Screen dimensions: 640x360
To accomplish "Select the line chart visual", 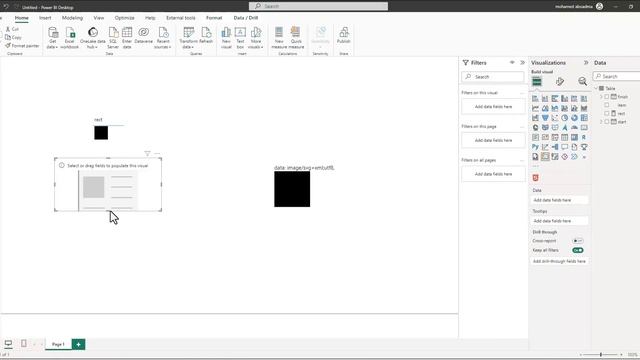I will (x=535, y=108).
